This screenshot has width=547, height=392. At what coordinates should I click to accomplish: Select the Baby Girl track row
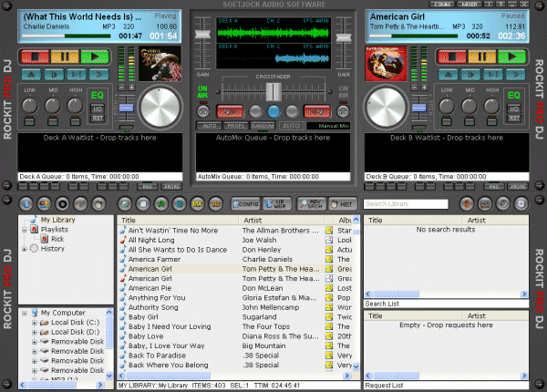(235, 317)
